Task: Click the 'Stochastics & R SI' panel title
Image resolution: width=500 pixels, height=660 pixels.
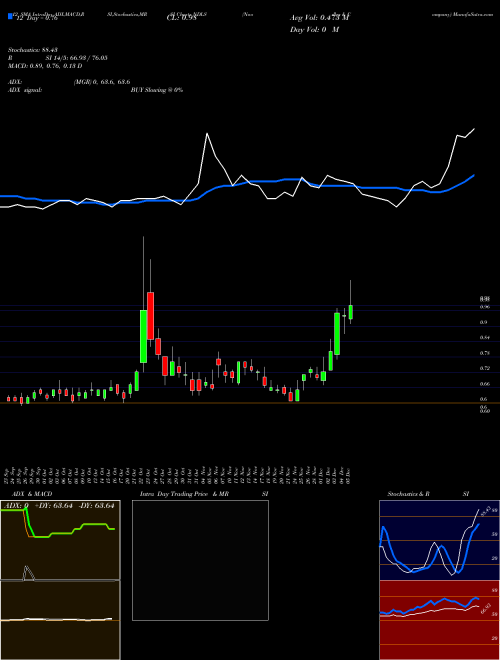Action: click(x=428, y=494)
